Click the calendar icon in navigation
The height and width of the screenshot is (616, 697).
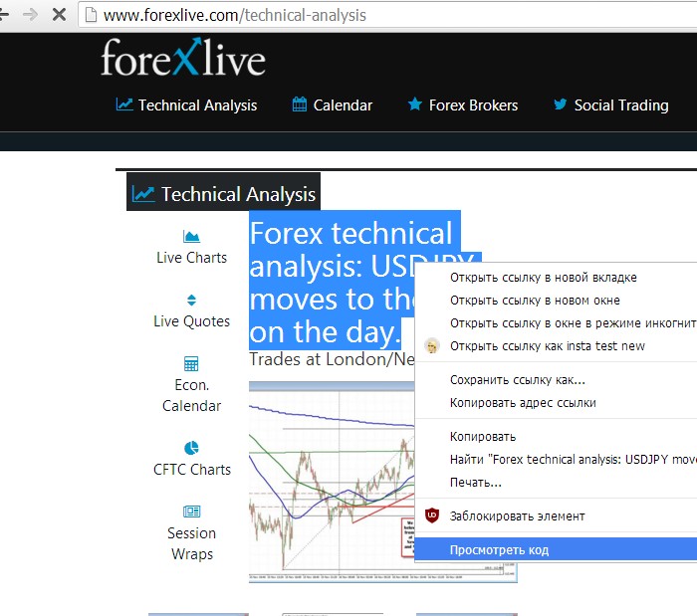tap(299, 104)
